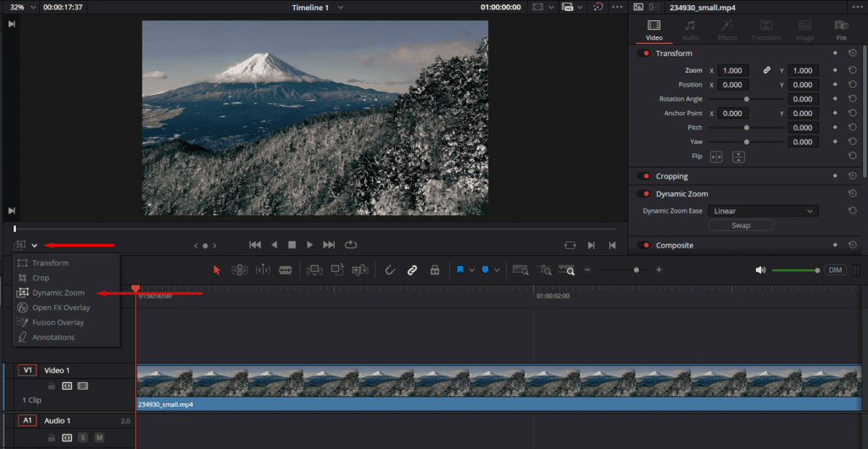Click the Insert Clip icon
The width and height of the screenshot is (868, 449).
tap(314, 270)
